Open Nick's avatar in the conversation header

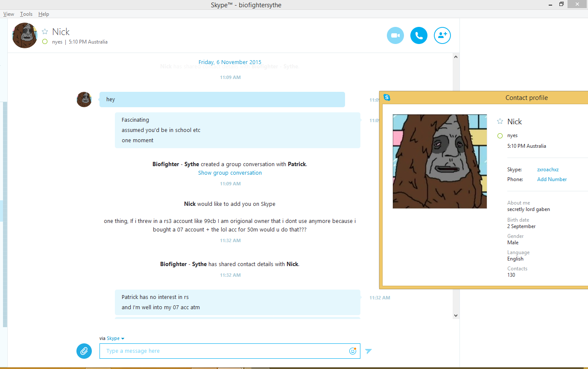tap(25, 35)
